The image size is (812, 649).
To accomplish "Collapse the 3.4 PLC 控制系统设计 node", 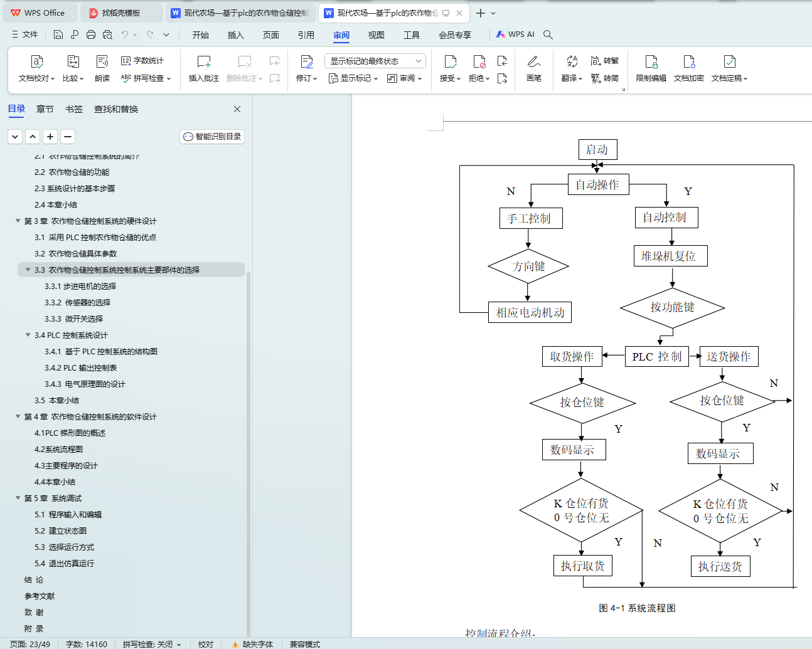I will [x=28, y=335].
